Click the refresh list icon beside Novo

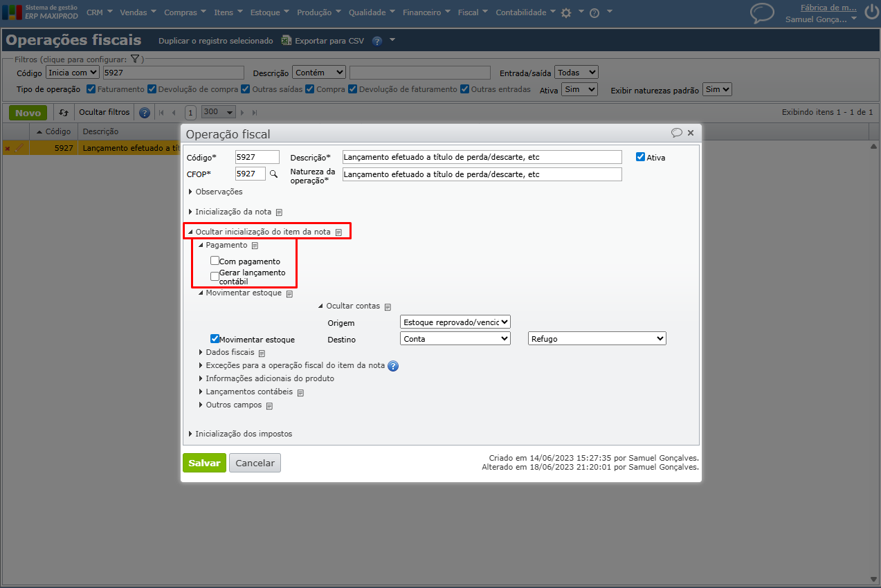pyautogui.click(x=64, y=112)
